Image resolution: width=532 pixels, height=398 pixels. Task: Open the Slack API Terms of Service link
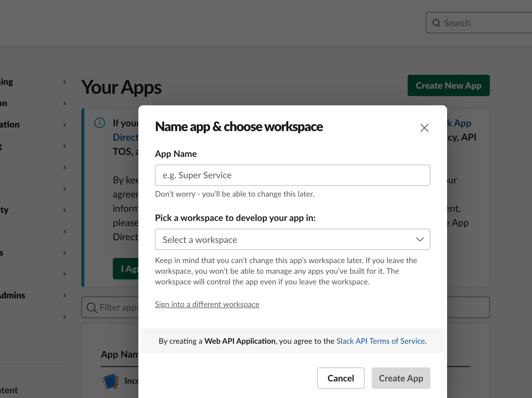[381, 341]
